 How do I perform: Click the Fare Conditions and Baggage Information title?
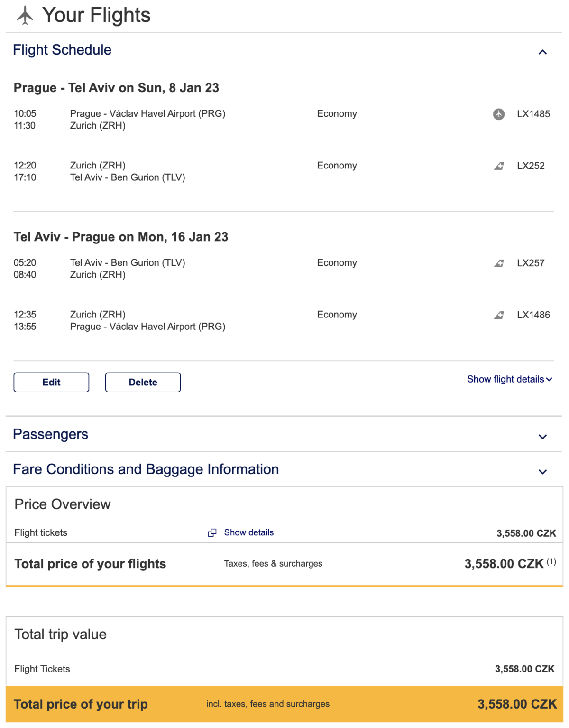click(x=146, y=469)
